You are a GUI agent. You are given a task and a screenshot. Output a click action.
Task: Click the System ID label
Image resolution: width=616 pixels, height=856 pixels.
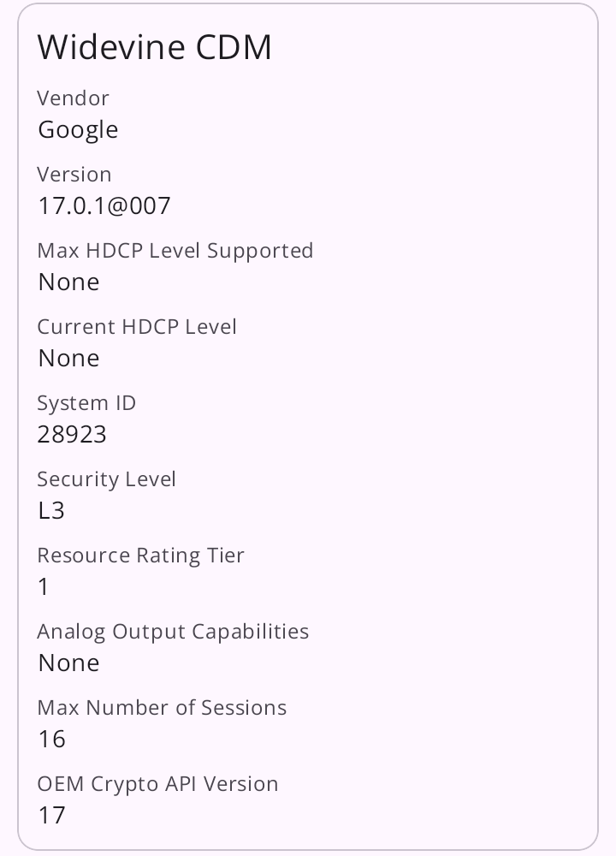click(x=86, y=403)
